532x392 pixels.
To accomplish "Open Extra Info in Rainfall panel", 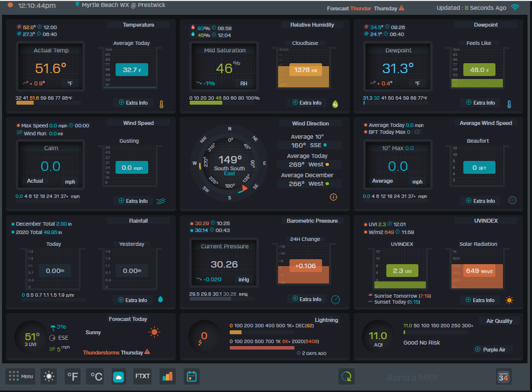I will click(133, 300).
